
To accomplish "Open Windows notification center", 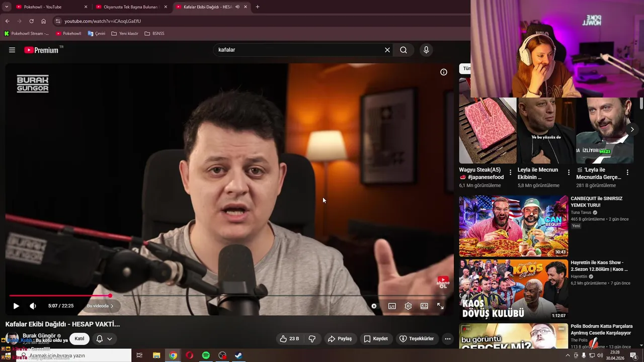I will coord(633,355).
